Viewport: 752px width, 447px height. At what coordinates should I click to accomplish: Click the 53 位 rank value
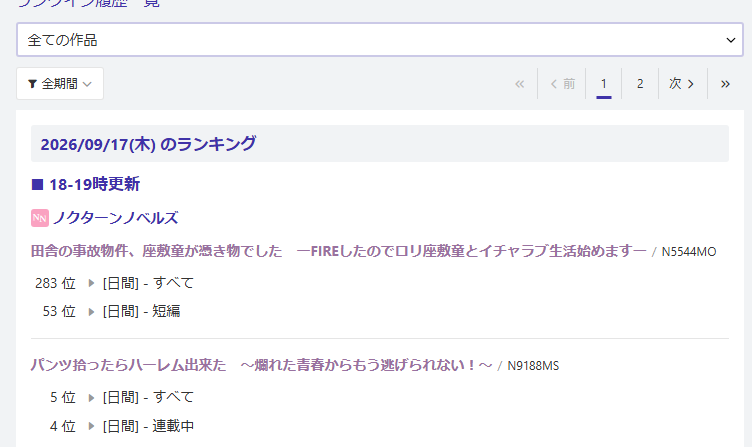[x=59, y=311]
